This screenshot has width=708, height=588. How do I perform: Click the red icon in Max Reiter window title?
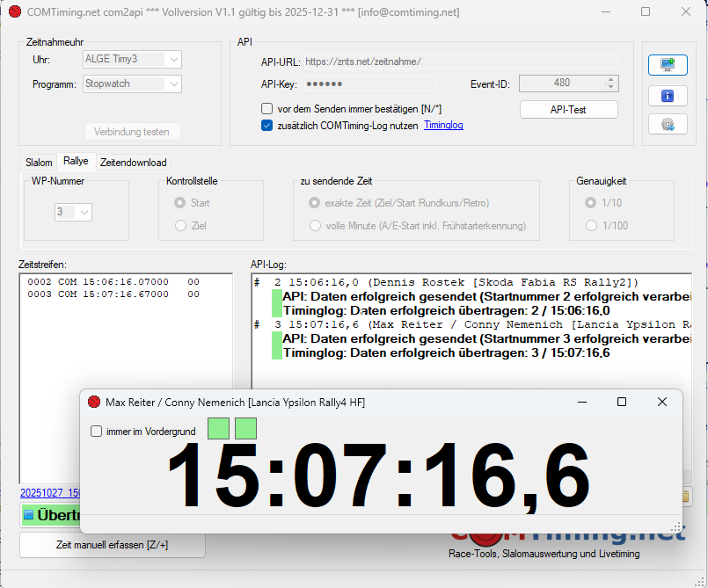click(94, 402)
